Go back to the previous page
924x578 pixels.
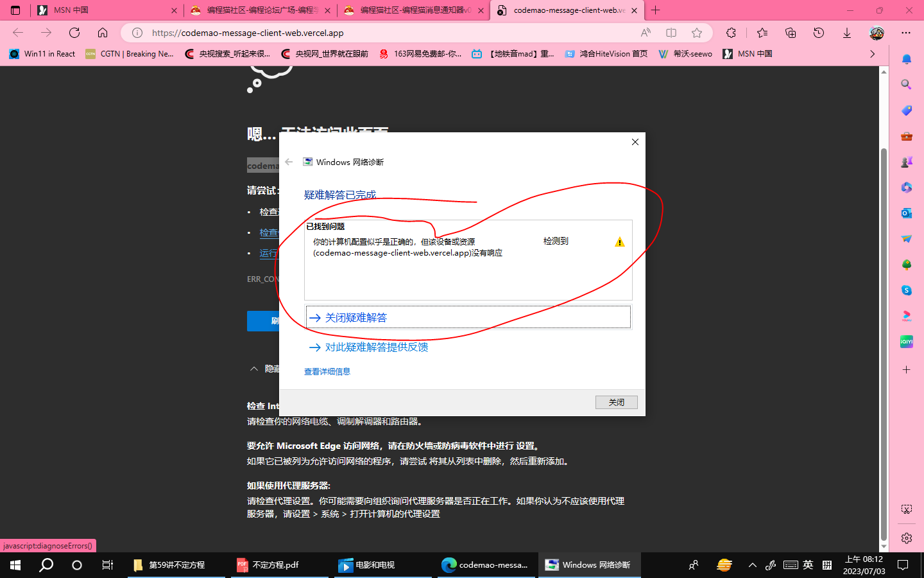pos(18,33)
